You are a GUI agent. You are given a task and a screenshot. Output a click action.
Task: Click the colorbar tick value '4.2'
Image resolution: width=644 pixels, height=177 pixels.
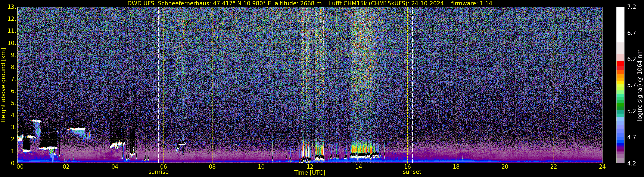pos(632,163)
